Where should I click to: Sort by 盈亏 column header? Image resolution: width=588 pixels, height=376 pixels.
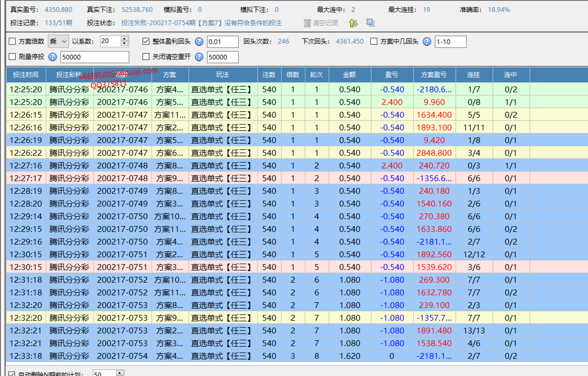coord(392,75)
